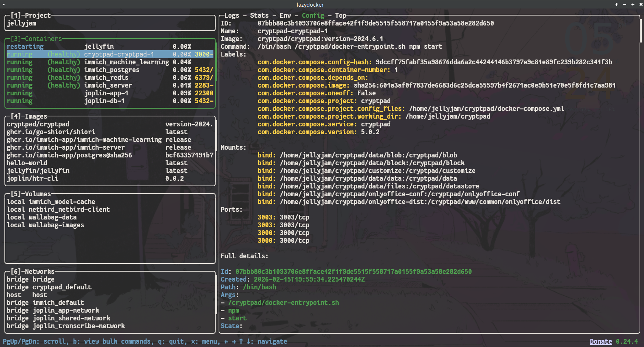This screenshot has width=644, height=347.
Task: Switch to the Stats tab
Action: click(x=259, y=16)
